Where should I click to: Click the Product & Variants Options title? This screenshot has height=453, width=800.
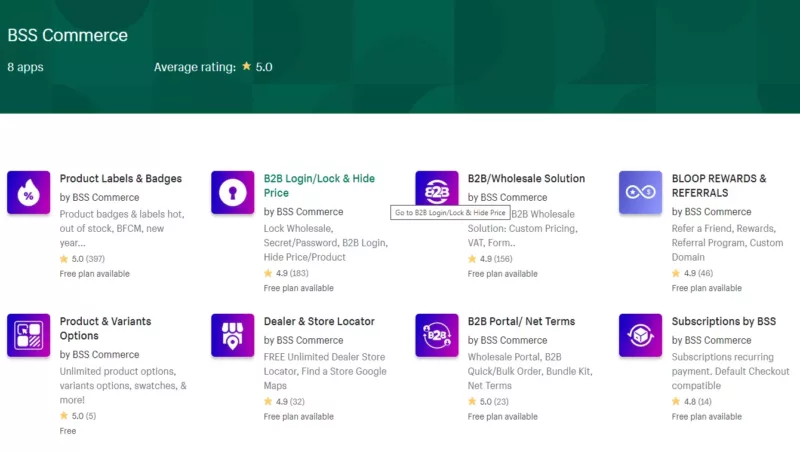[106, 329]
